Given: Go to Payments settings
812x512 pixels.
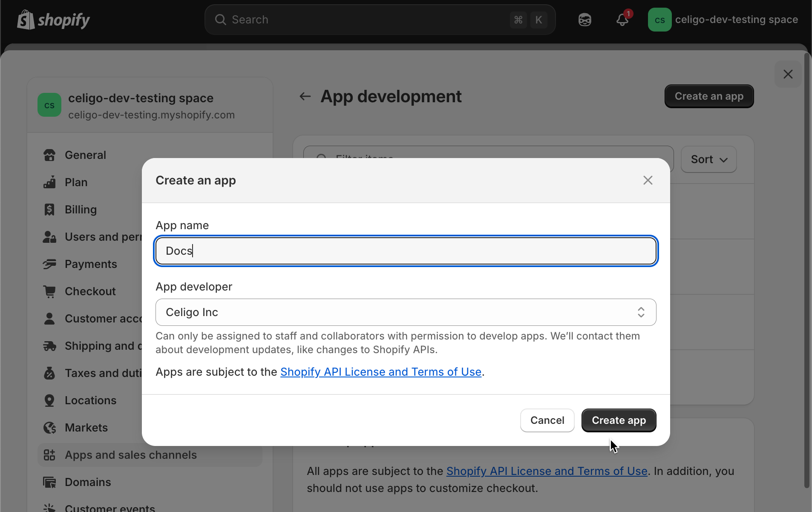Looking at the screenshot, I should point(91,264).
